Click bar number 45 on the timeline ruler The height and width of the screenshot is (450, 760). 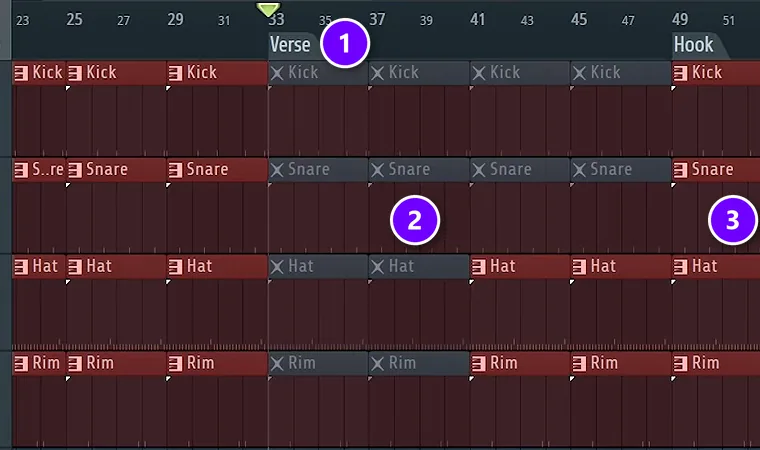coord(579,19)
